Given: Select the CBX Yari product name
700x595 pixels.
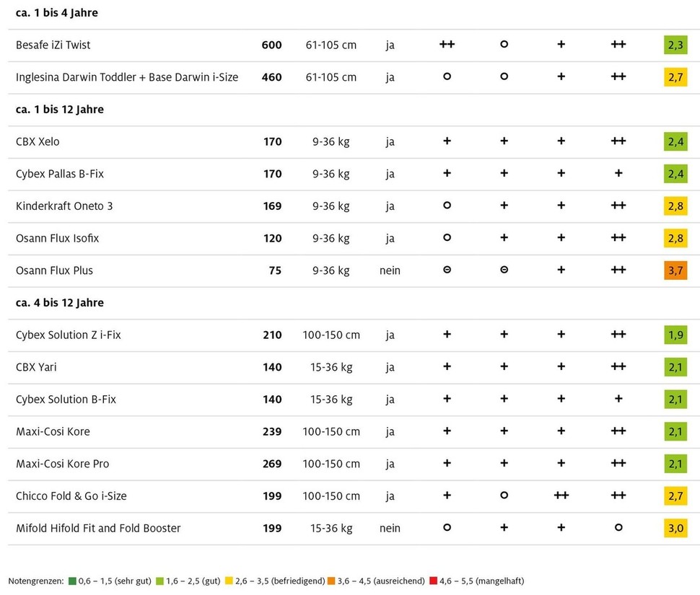Looking at the screenshot, I should pos(36,367).
